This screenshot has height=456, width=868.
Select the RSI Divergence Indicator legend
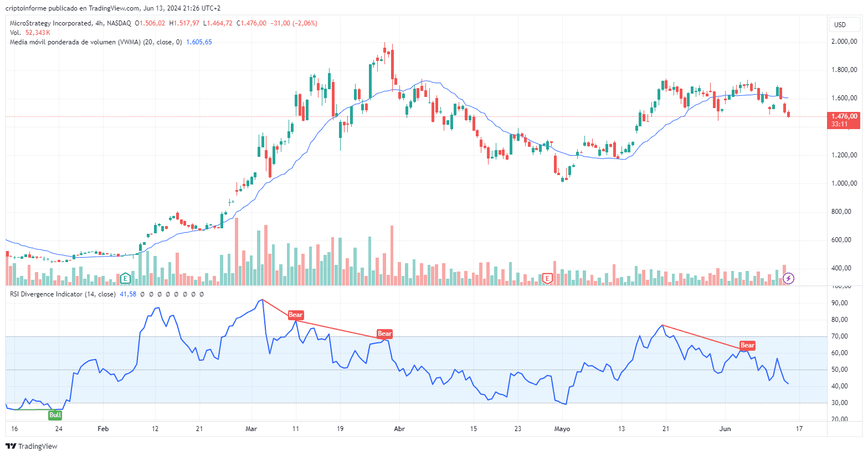point(63,294)
